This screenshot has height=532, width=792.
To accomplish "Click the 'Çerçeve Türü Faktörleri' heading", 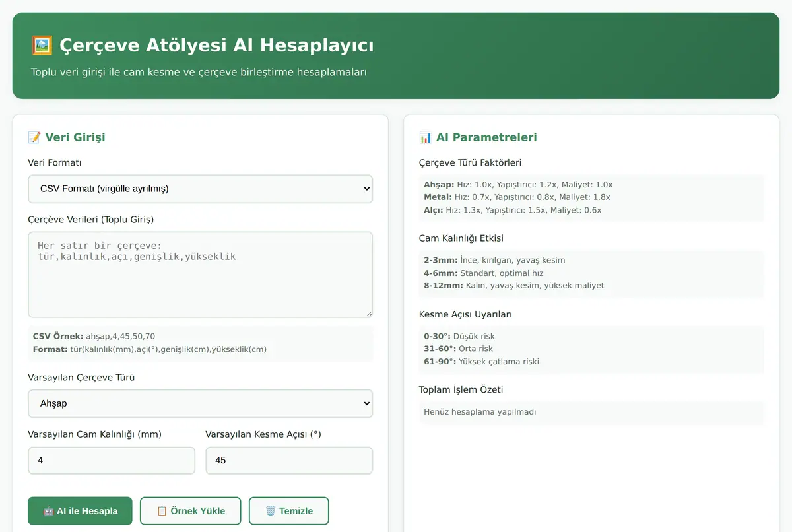I will click(x=470, y=162).
